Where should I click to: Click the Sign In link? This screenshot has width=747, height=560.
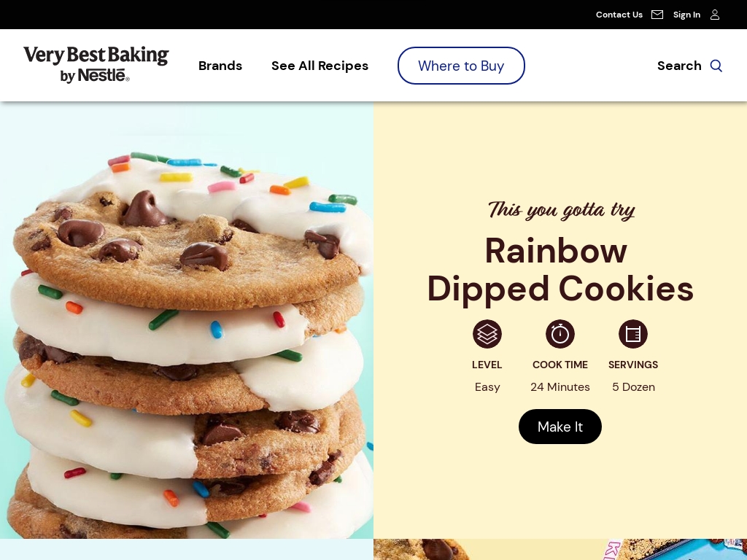coord(686,15)
